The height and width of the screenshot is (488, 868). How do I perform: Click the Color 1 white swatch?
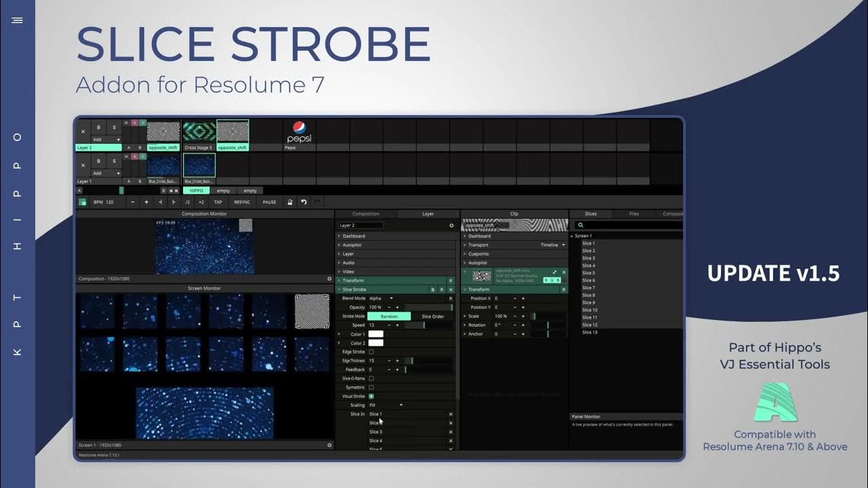click(376, 334)
